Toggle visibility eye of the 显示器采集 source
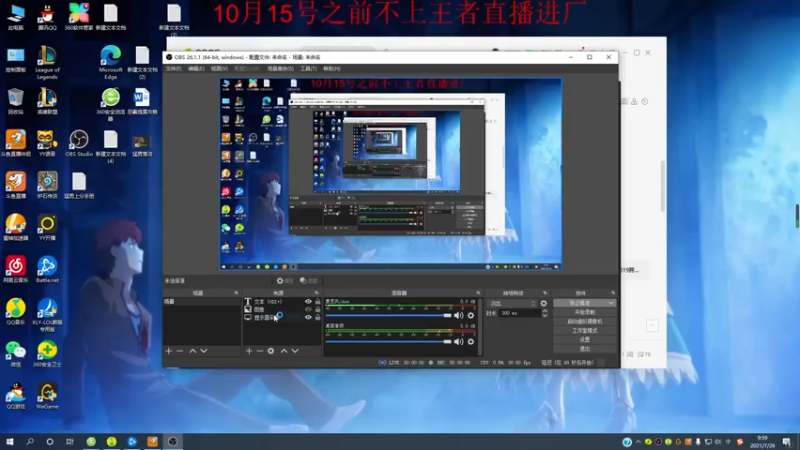 point(308,317)
